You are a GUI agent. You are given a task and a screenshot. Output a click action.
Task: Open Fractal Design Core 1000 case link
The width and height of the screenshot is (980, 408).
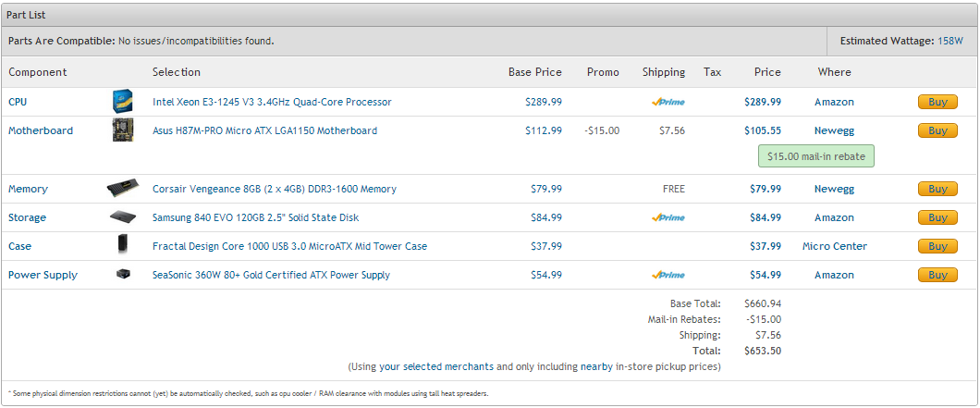coord(290,246)
